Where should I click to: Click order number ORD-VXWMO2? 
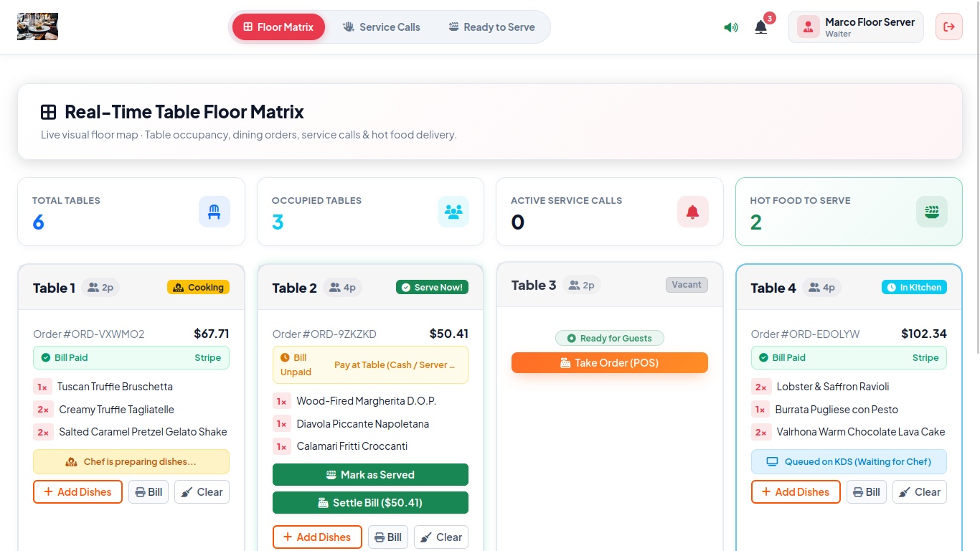coord(89,334)
